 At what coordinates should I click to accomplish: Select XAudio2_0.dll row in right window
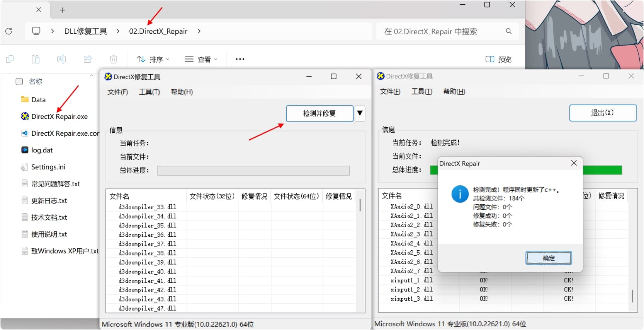tap(411, 207)
